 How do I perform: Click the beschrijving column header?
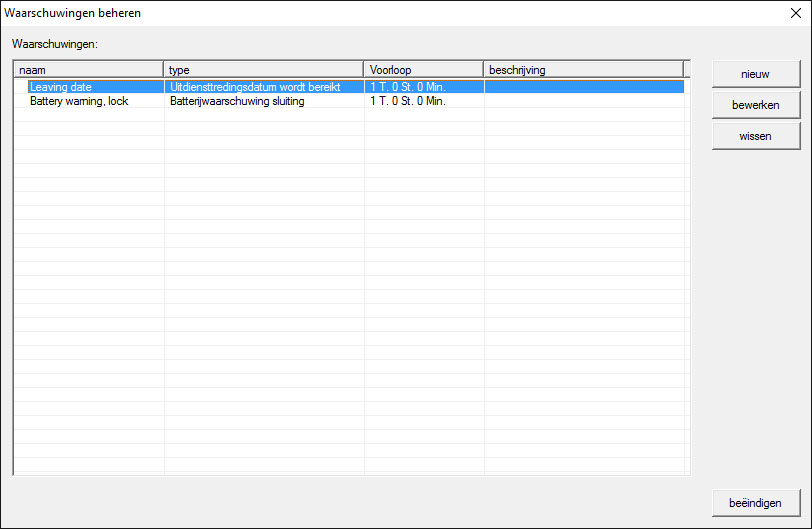tap(583, 69)
